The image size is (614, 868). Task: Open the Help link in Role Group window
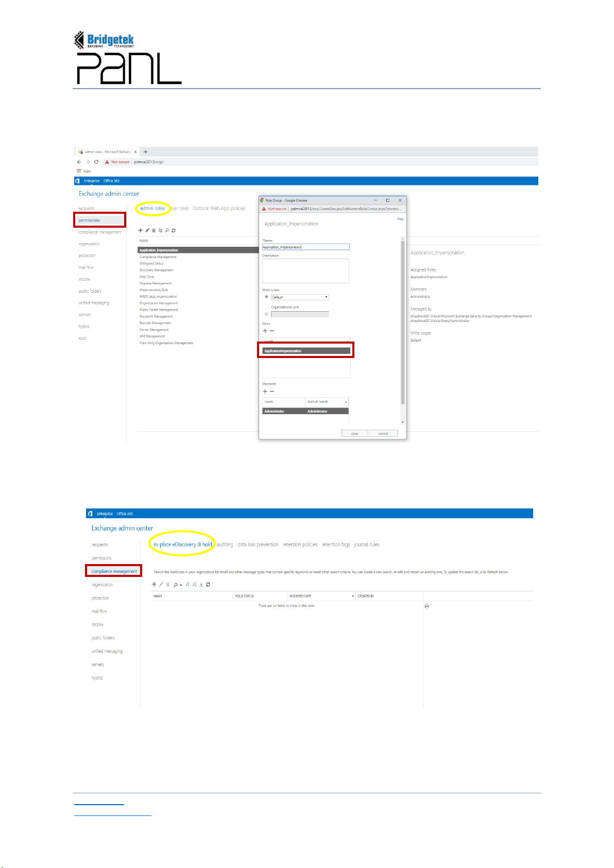click(x=401, y=219)
